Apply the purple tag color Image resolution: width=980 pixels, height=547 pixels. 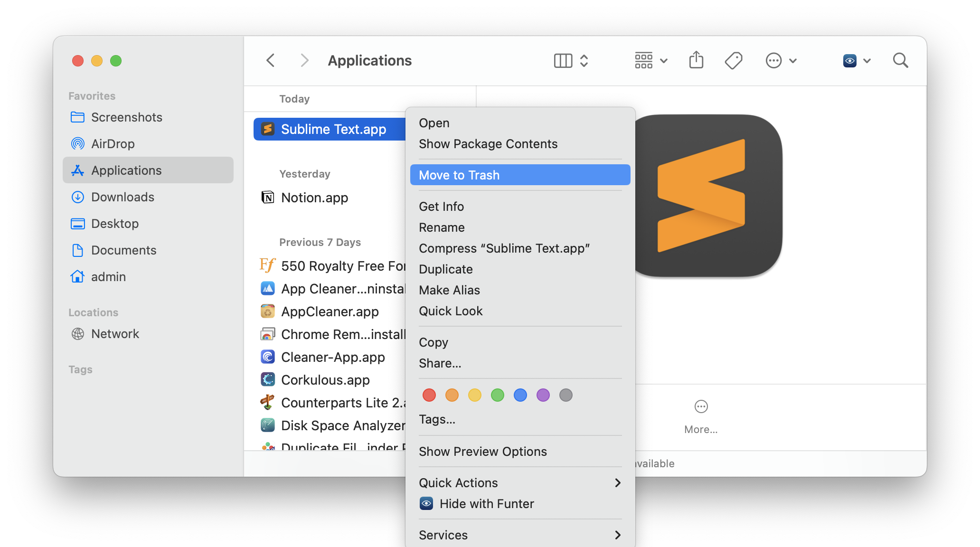click(x=543, y=395)
